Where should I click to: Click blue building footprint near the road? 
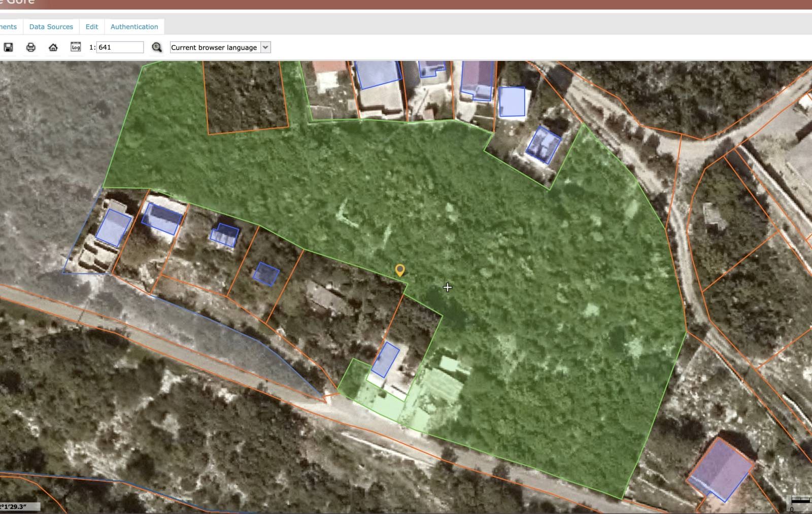click(385, 359)
